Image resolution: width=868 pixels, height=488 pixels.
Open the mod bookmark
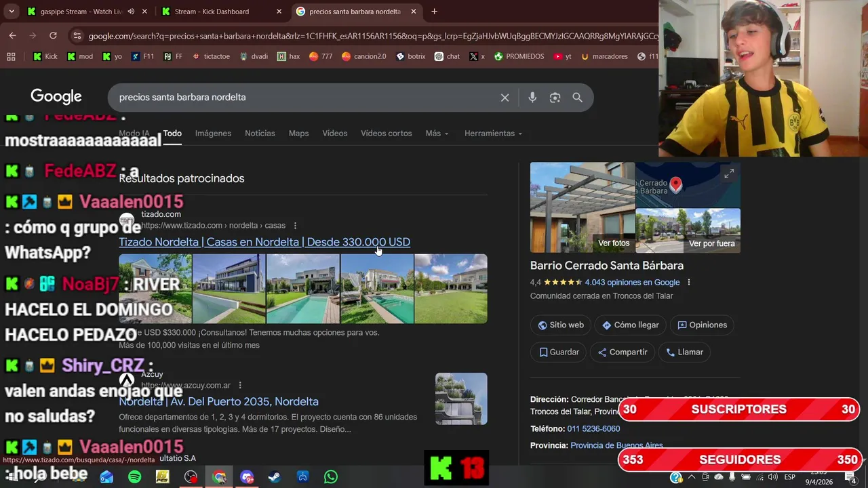pos(80,56)
